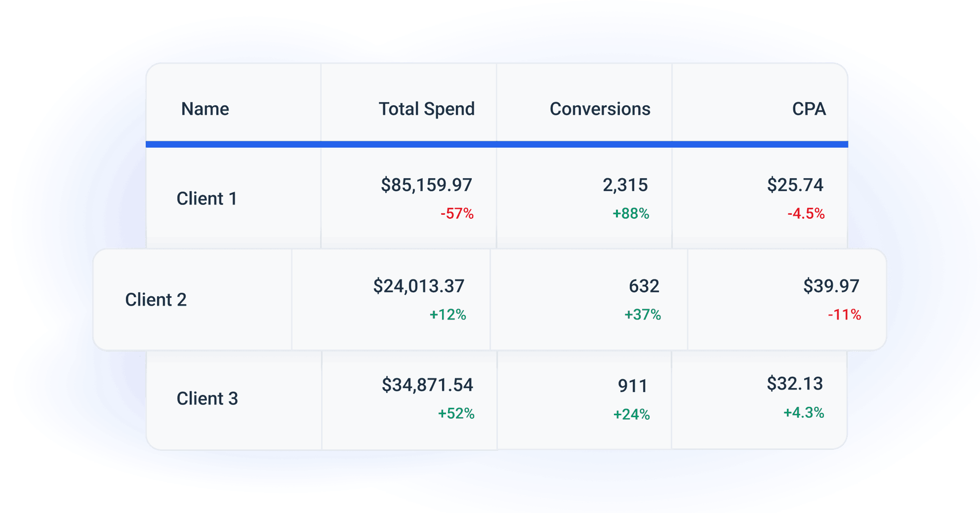Click the CPA column header

coord(810,109)
